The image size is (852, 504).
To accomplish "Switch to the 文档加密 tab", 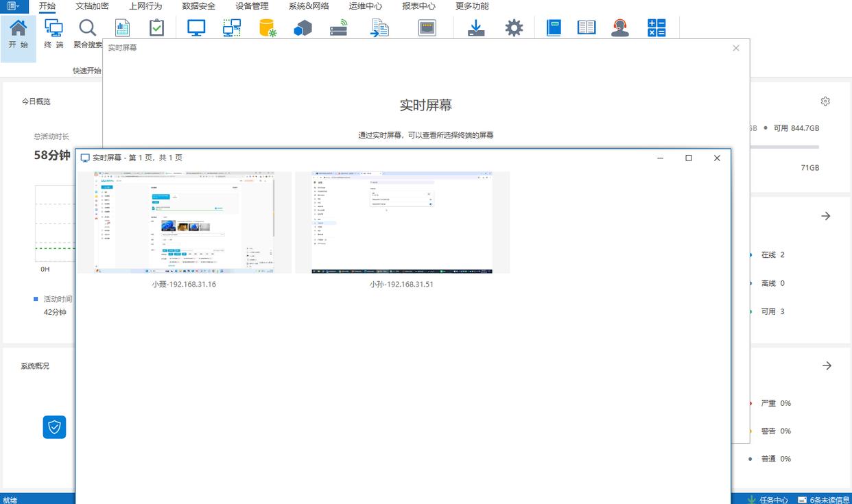I will click(x=92, y=6).
